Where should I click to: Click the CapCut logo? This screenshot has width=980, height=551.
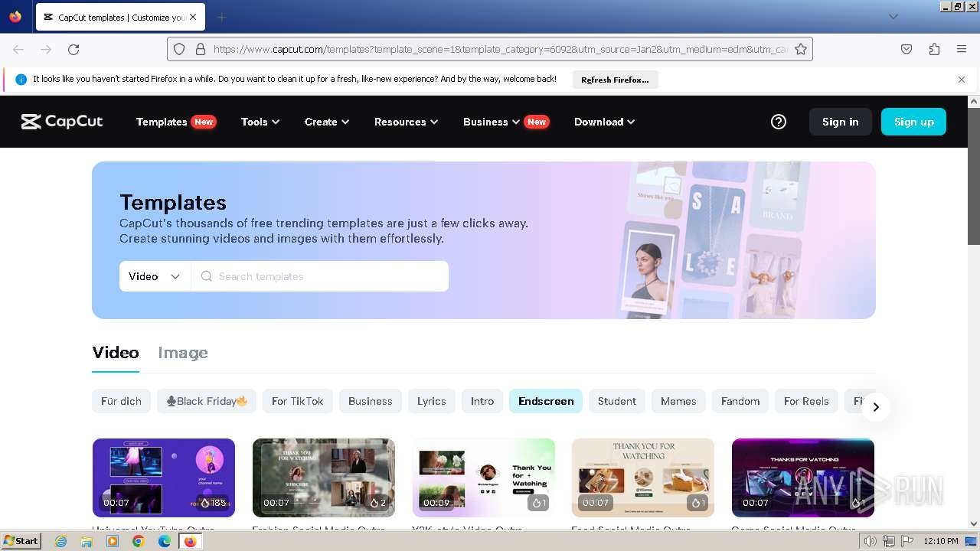(62, 122)
